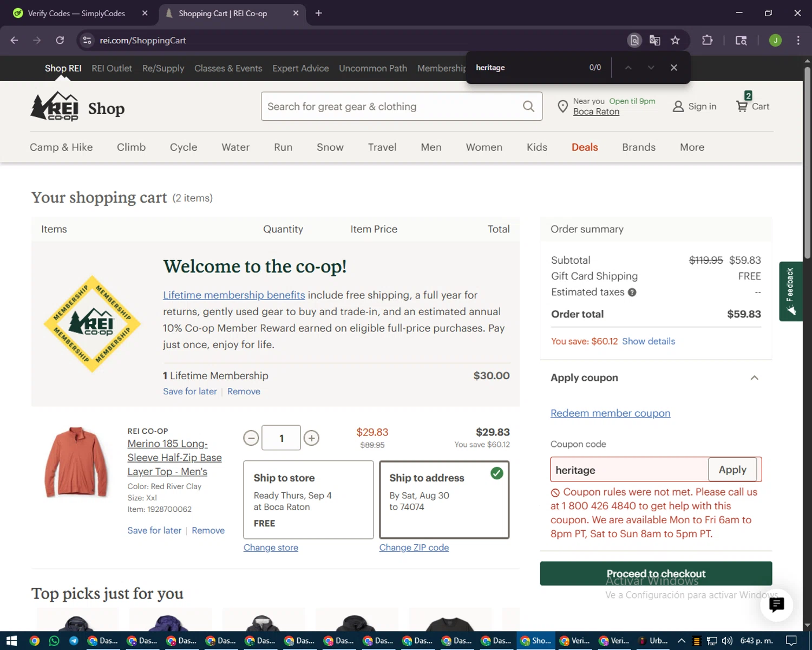Click the REI Co-op logo
The image size is (812, 650).
coord(55,106)
